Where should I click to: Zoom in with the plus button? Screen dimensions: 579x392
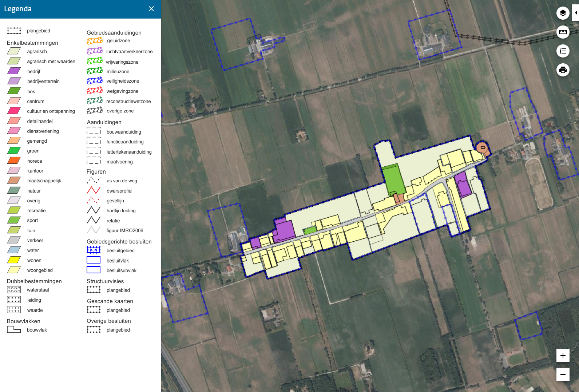pos(563,356)
